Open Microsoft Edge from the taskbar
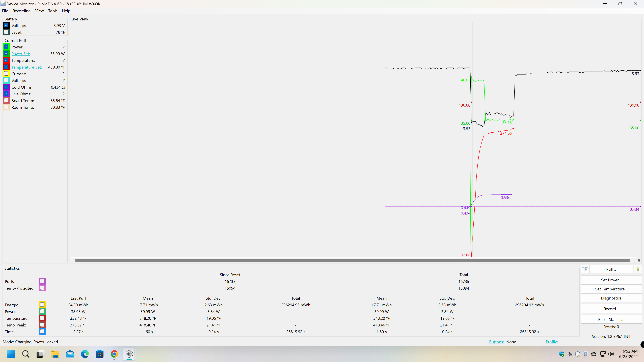Viewport: 644px width, 362px height. click(x=85, y=354)
